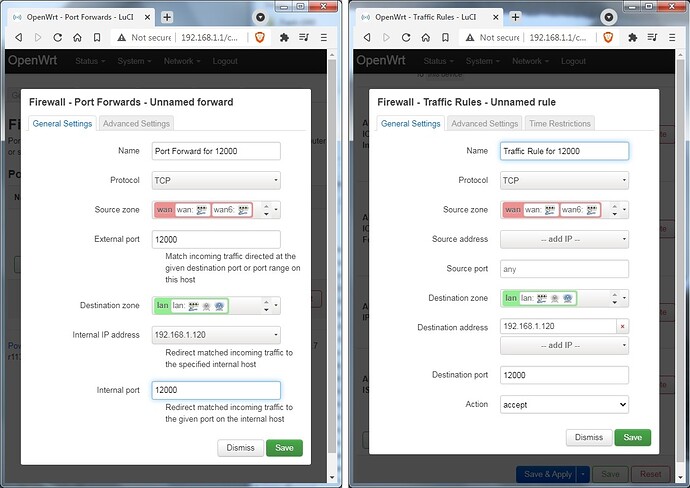The width and height of the screenshot is (690, 488).
Task: Click bookmark icon in Port Forwards browser window
Action: click(x=97, y=37)
